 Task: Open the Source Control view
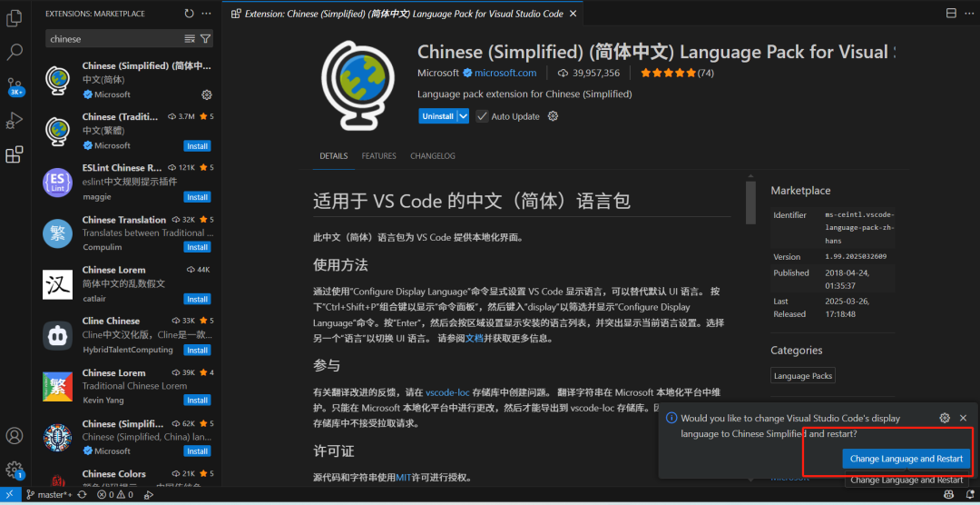click(x=15, y=85)
